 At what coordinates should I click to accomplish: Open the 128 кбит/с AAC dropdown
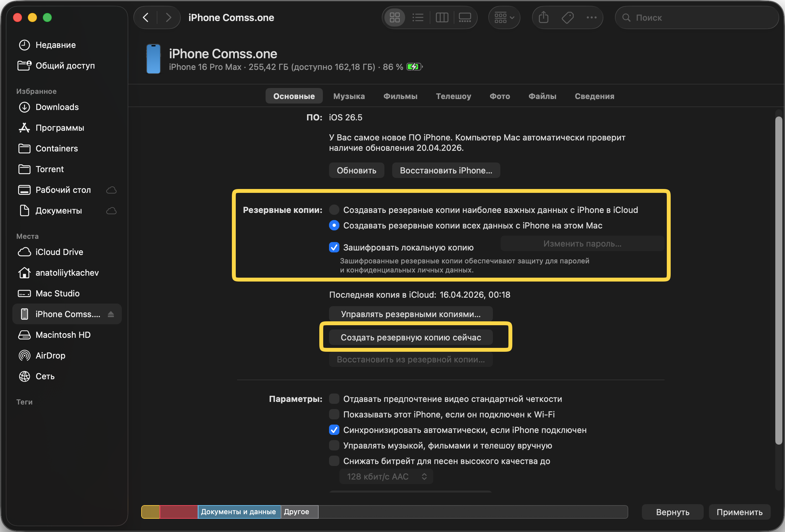[x=386, y=476]
